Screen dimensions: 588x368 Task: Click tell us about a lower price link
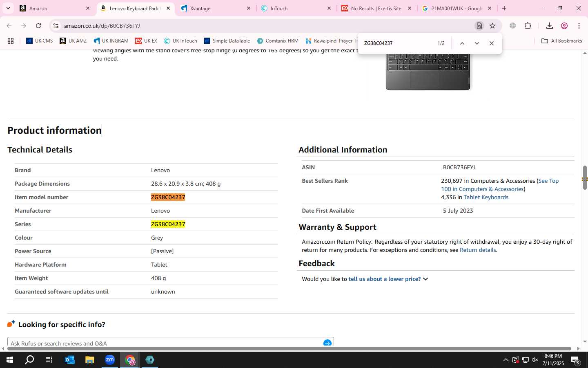point(384,279)
